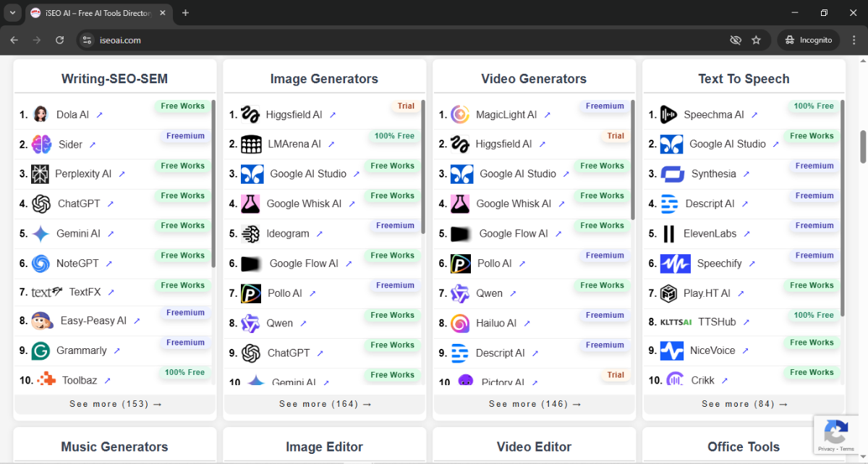Viewport: 868px width, 464px height.
Task: Click the Higgsfield AI squiggle icon
Action: [250, 114]
